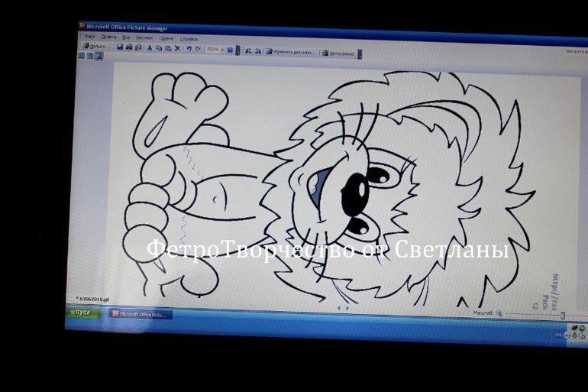588x392 pixels.
Task: Click the Масштаб zoom slider at the bottom
Action: click(535, 314)
